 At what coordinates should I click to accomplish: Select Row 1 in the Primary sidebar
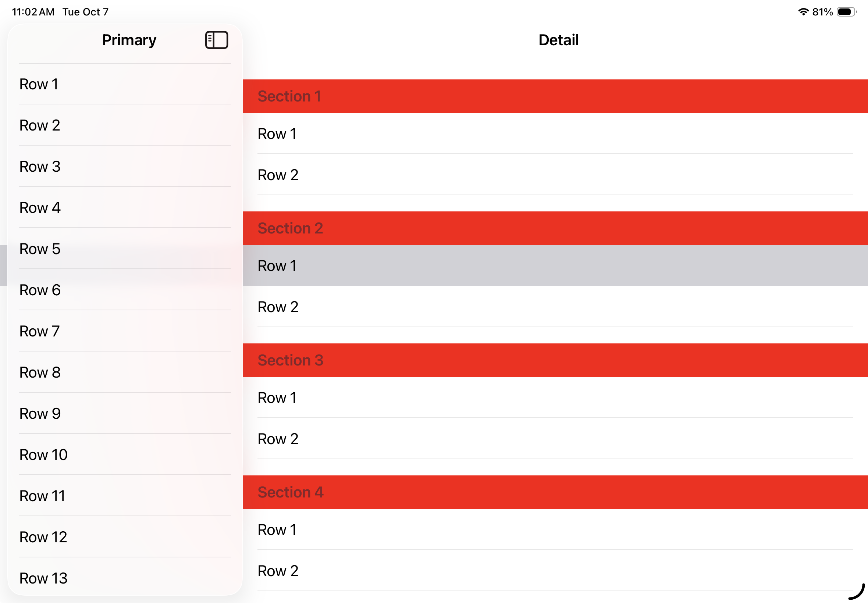coord(125,84)
